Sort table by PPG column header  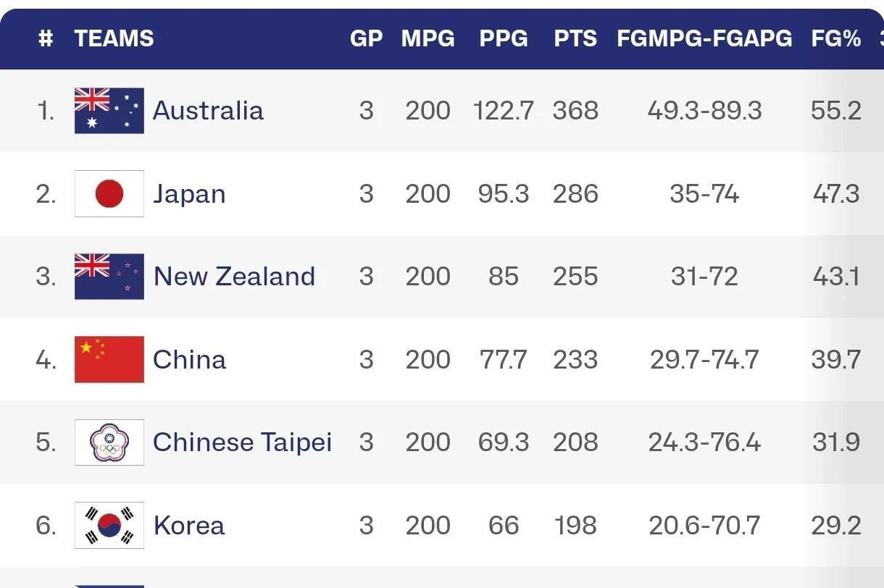tap(503, 38)
